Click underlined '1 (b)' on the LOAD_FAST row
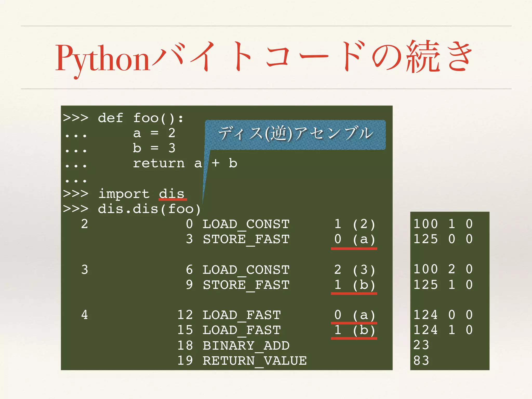The width and height of the screenshot is (532, 399). (x=355, y=330)
